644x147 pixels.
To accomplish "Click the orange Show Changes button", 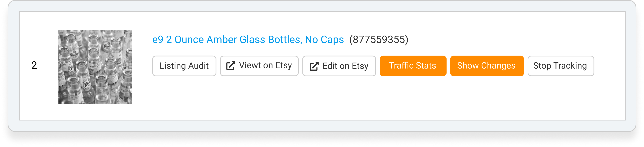I will [x=487, y=66].
